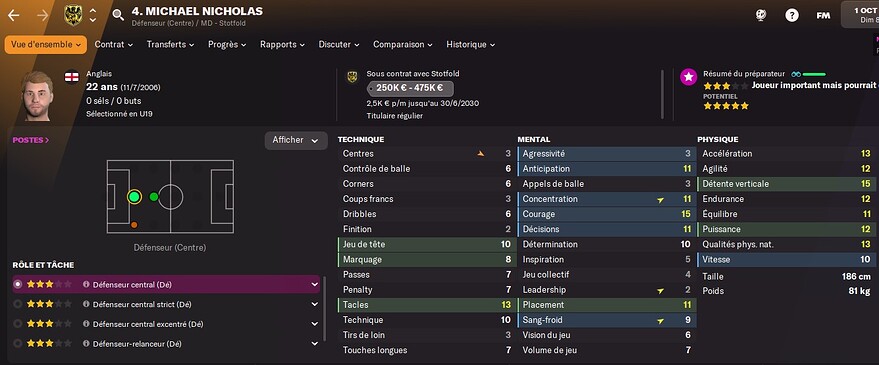Image resolution: width=879 pixels, height=365 pixels.
Task: Click the 250K € - 475K € value button
Action: point(410,88)
